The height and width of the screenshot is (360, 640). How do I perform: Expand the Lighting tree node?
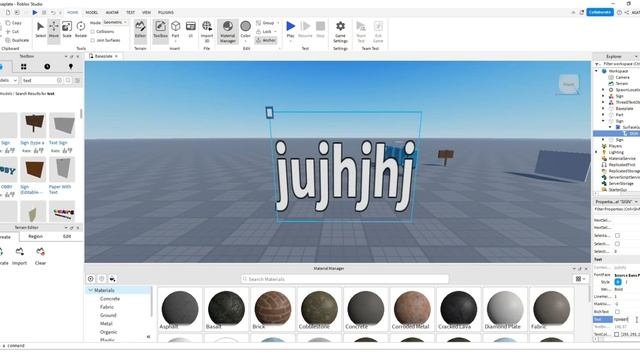click(596, 152)
